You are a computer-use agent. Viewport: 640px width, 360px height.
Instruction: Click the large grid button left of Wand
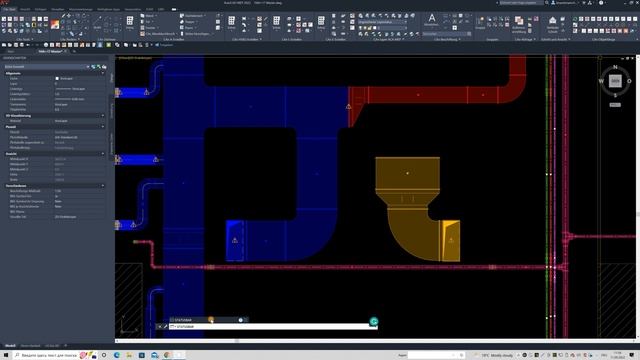130,20
